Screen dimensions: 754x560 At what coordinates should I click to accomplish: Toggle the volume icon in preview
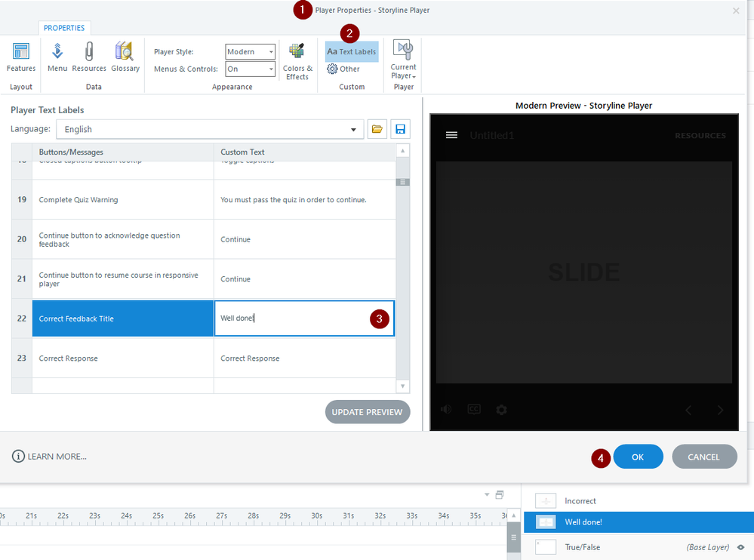(446, 409)
